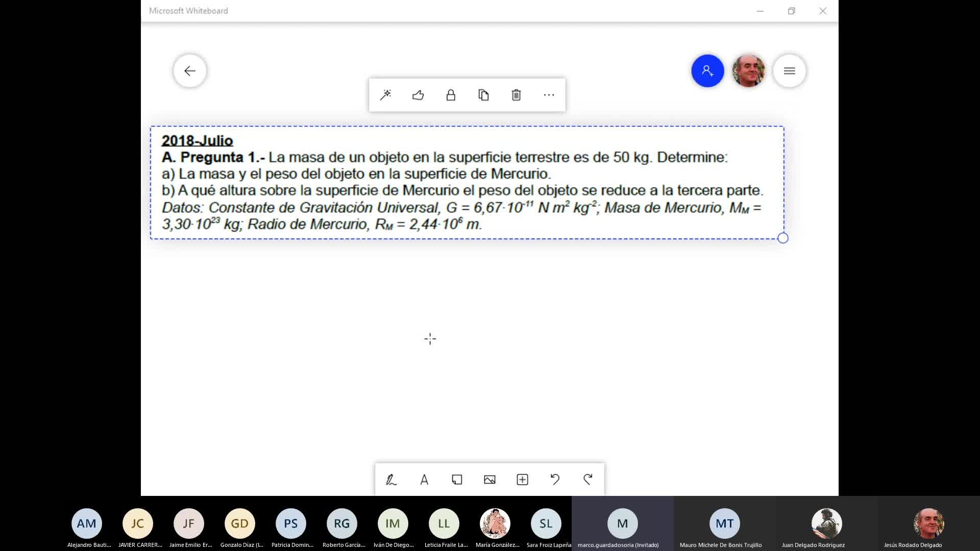Select the inking pen tool
Image resolution: width=980 pixels, height=551 pixels.
click(391, 480)
